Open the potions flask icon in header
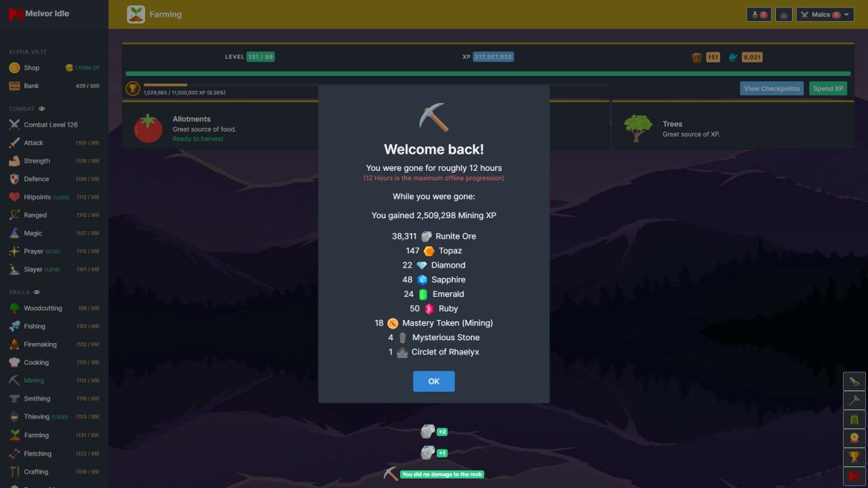Image resolution: width=868 pixels, height=488 pixels. click(x=758, y=14)
